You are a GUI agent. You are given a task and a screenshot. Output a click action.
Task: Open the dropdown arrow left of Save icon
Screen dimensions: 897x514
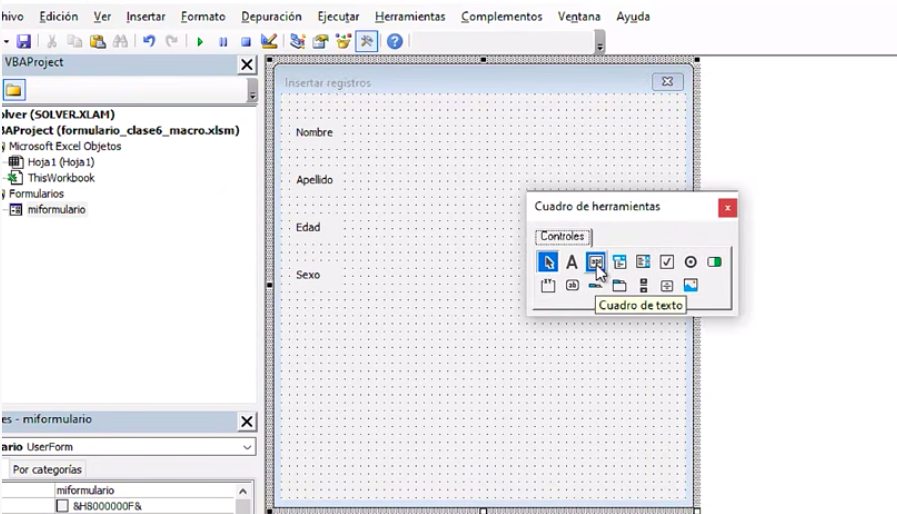point(6,41)
